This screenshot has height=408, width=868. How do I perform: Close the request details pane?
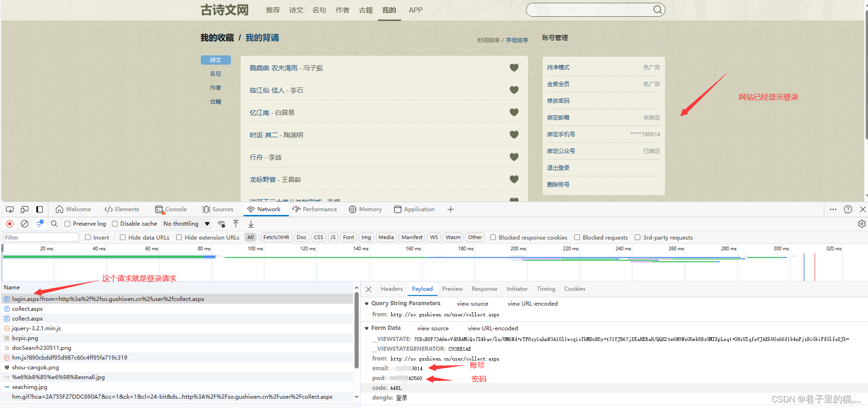click(x=368, y=289)
